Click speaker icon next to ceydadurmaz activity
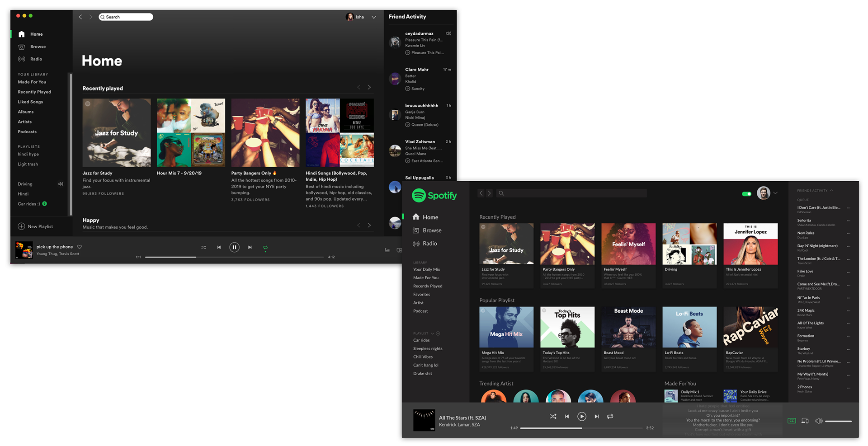Viewport: 868px width, 446px height. click(x=448, y=33)
